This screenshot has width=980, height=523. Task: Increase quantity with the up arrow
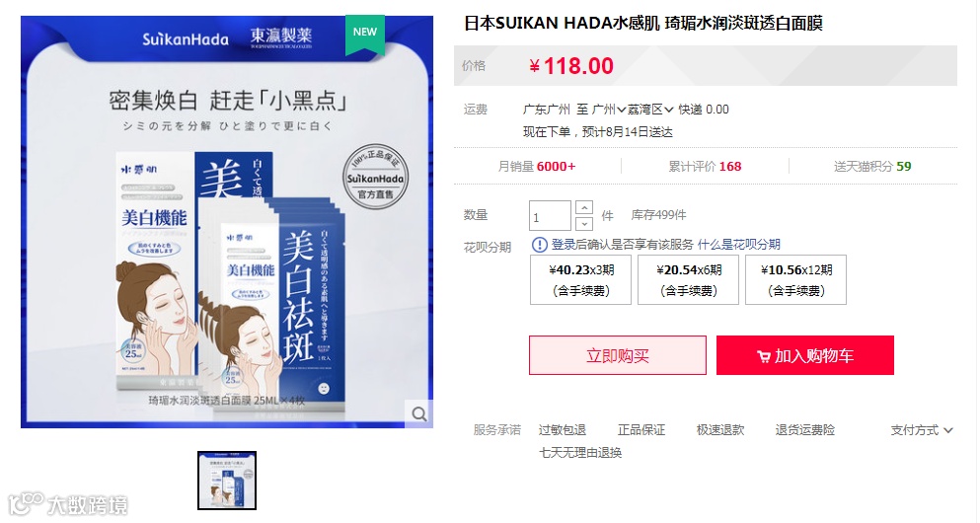tap(583, 207)
